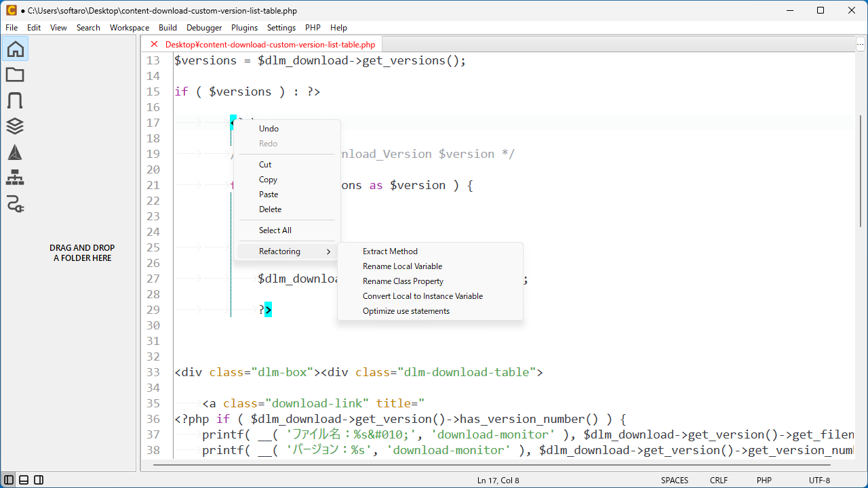This screenshot has width=868, height=488.
Task: Click the application logo in the title bar
Action: click(11, 10)
